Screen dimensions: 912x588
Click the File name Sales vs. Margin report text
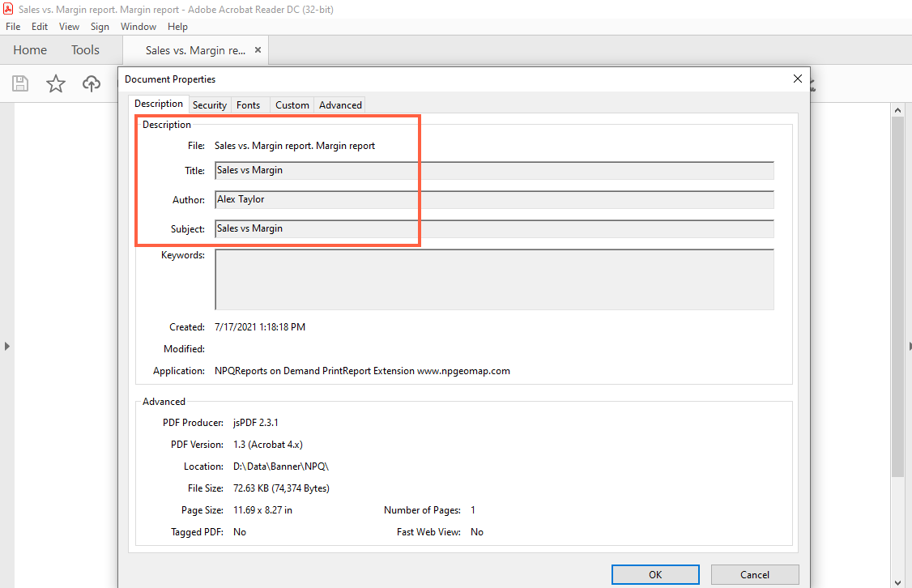point(295,146)
